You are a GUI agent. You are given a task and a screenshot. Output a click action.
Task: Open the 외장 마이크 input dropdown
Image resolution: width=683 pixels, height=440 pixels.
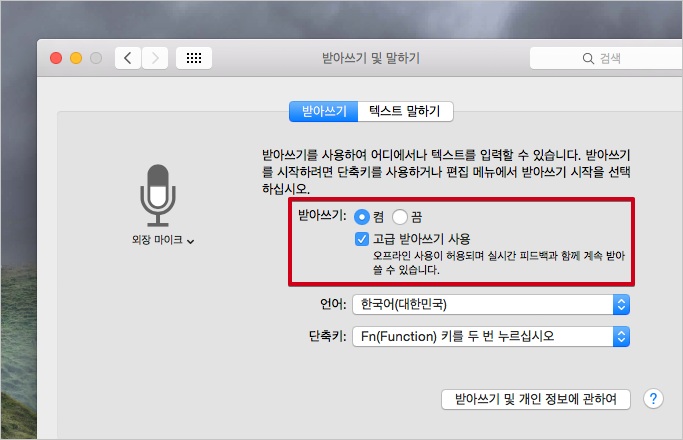pyautogui.click(x=163, y=240)
